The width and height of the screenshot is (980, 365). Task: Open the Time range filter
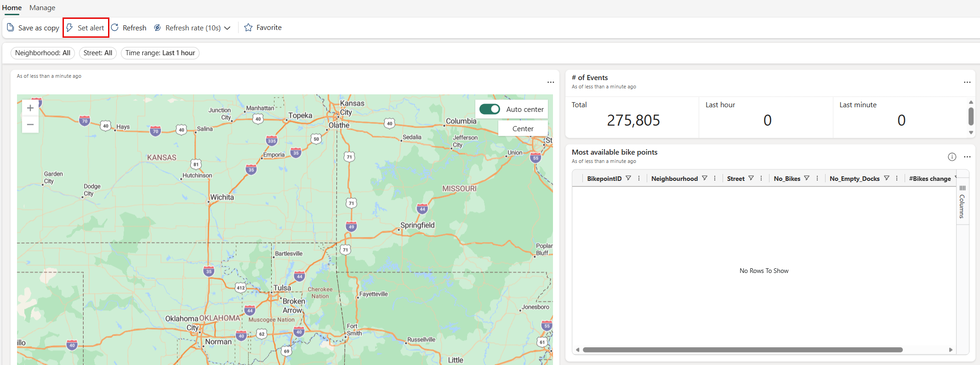(160, 53)
